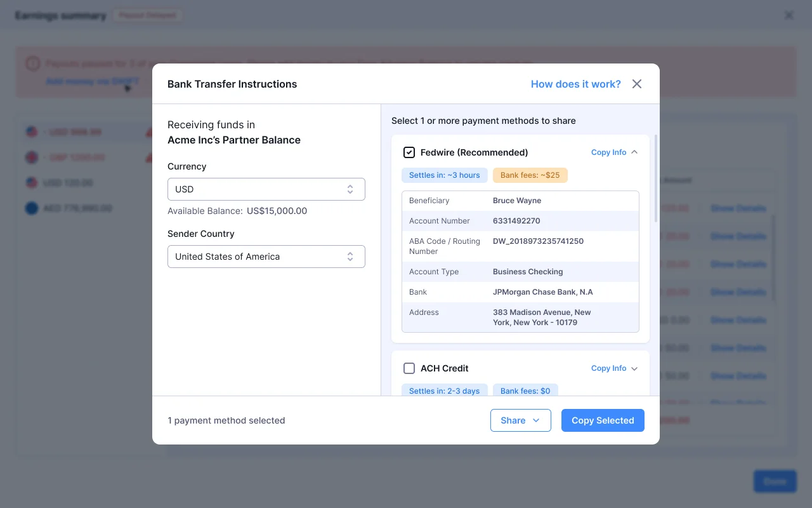Open the Share dropdown menu
This screenshot has width=812, height=508.
coord(520,420)
